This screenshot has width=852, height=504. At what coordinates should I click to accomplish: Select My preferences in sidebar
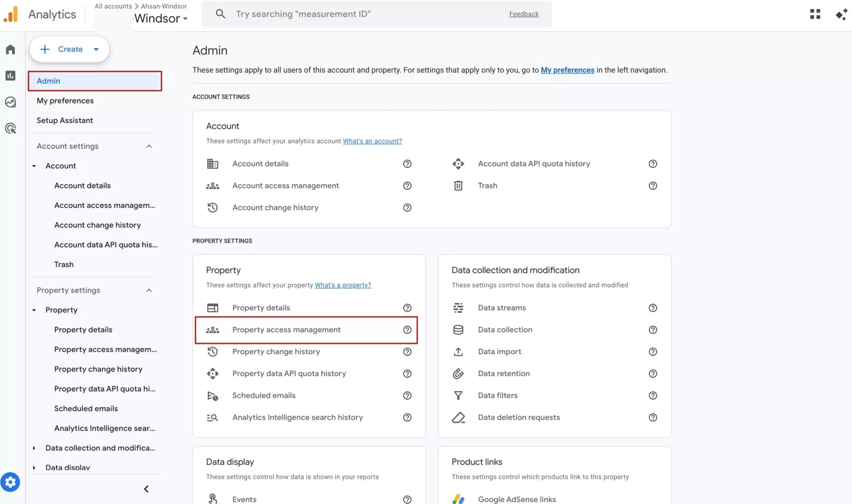65,101
